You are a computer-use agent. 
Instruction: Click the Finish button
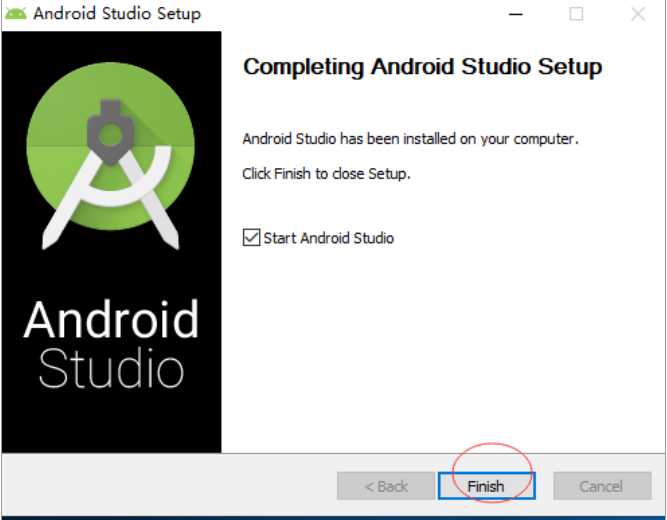486,486
